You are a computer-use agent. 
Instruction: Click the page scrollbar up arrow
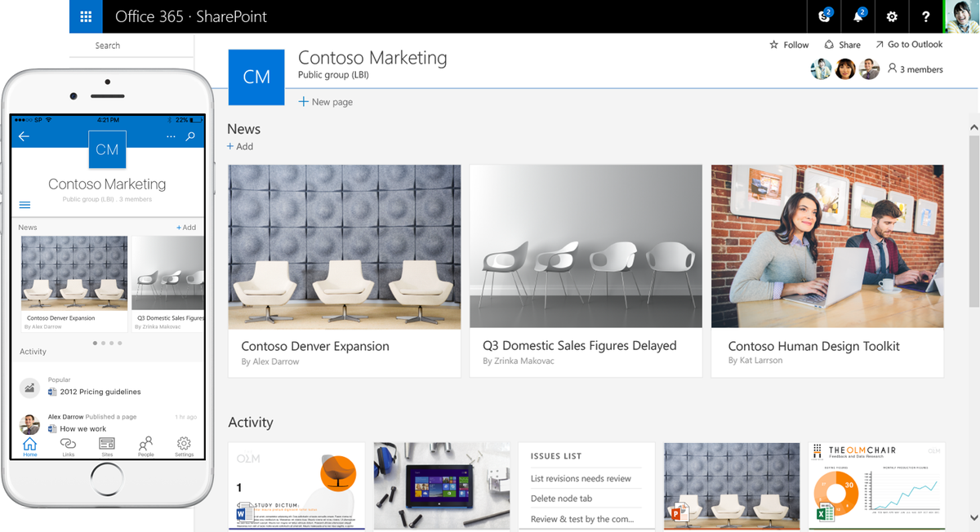pyautogui.click(x=973, y=127)
